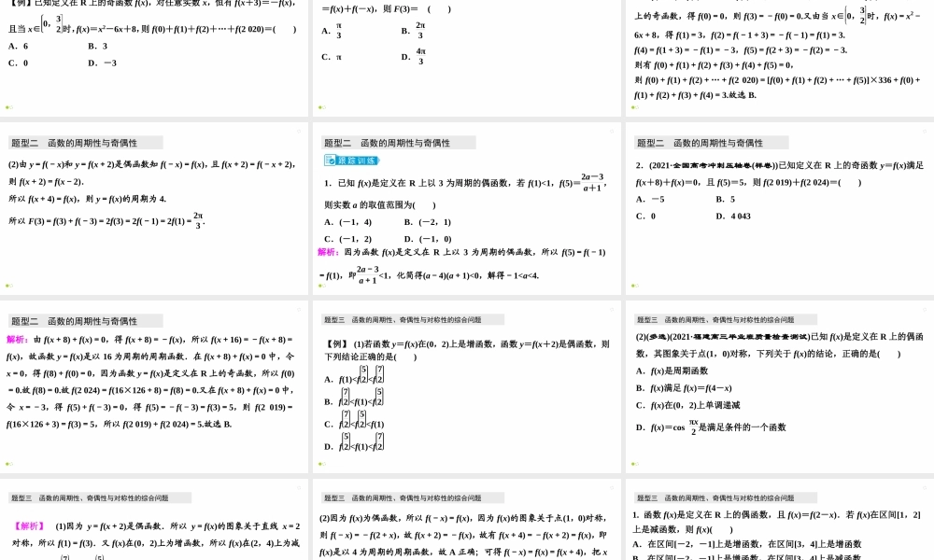
Task: Select option A. (−1, 4)
Action: click(x=347, y=222)
